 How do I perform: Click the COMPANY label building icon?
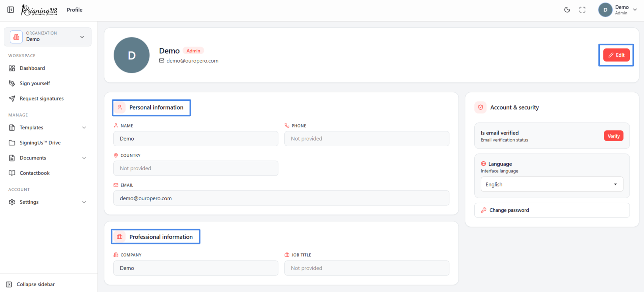(116, 255)
